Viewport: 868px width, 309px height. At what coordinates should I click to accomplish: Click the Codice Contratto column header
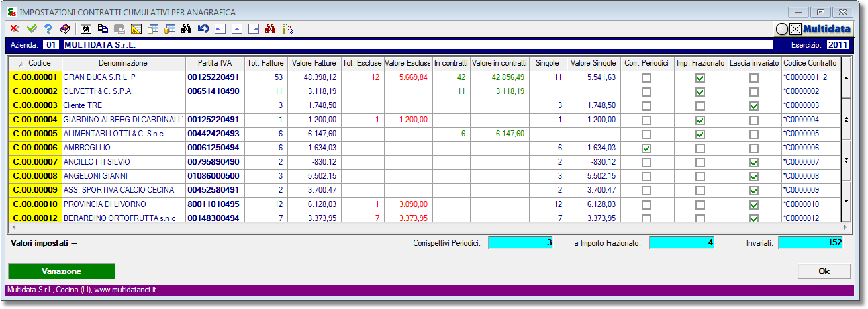click(x=810, y=63)
